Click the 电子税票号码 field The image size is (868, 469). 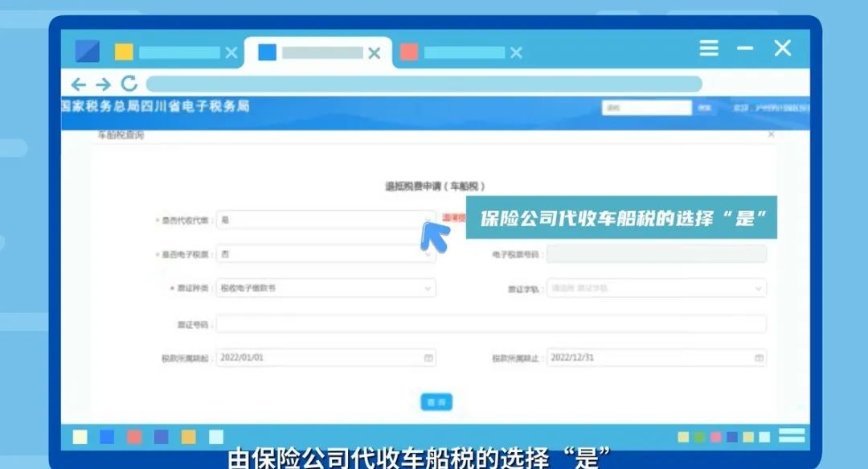point(657,254)
